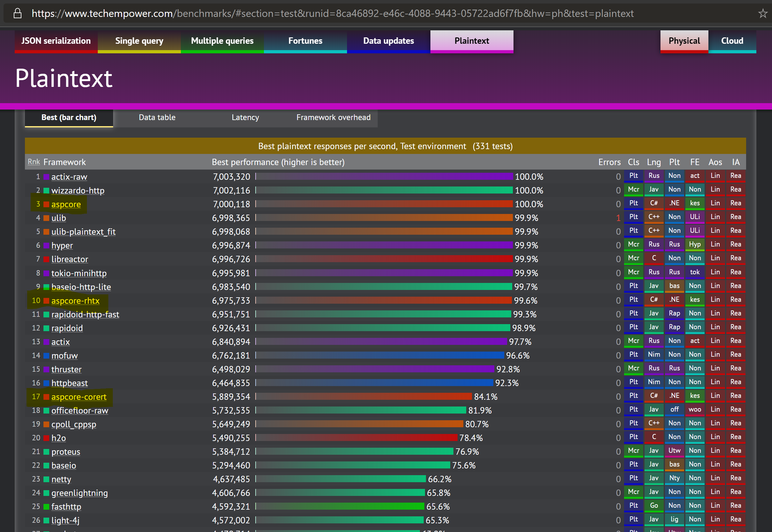Click the padlock site security icon
This screenshot has width=772, height=532.
pos(17,14)
